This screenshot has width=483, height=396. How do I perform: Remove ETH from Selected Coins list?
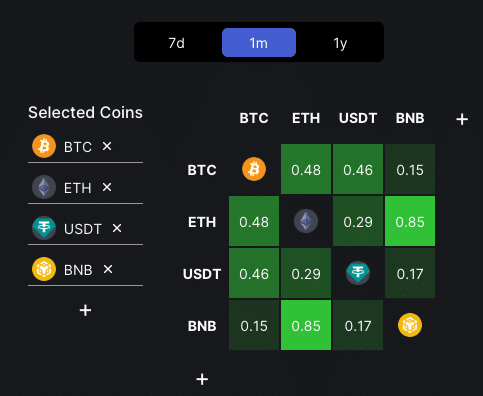[107, 187]
